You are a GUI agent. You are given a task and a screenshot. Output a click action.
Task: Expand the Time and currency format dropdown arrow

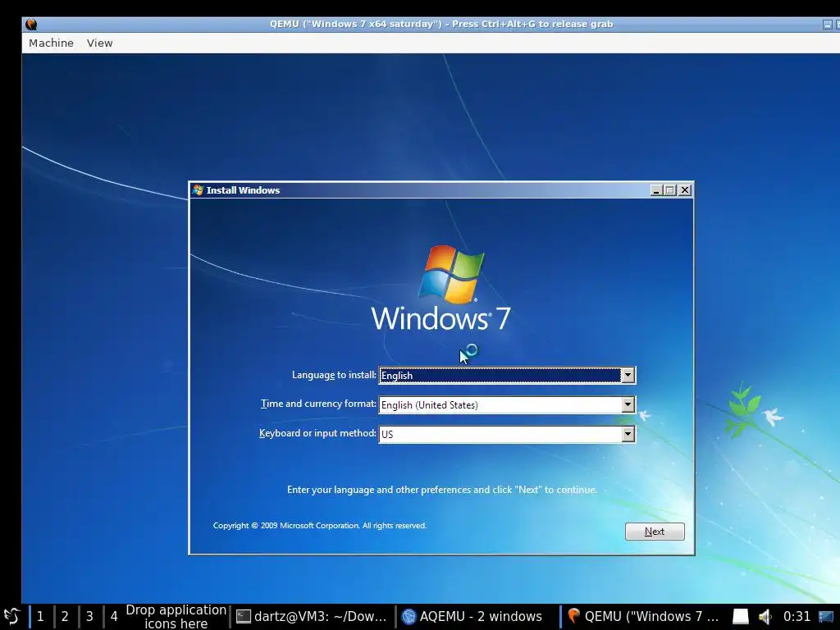tap(628, 404)
